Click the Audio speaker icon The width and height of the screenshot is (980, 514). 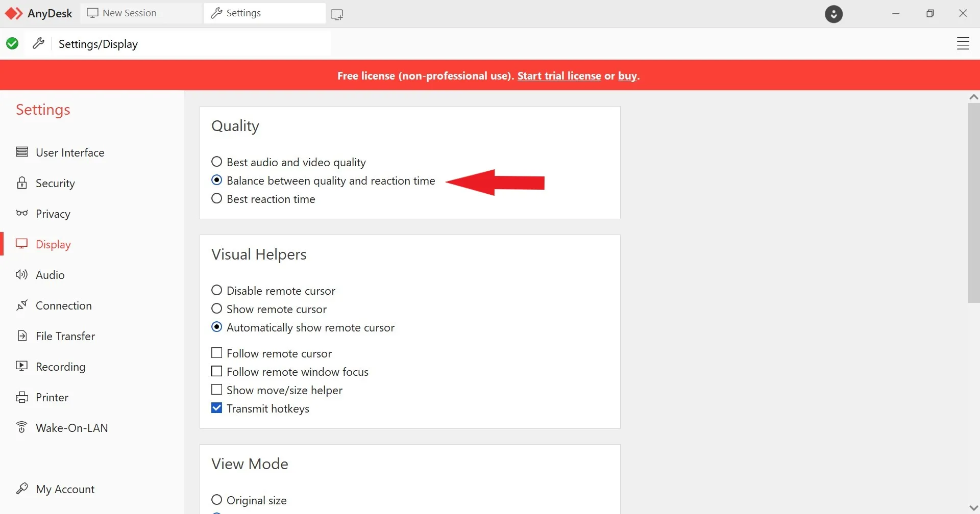22,274
